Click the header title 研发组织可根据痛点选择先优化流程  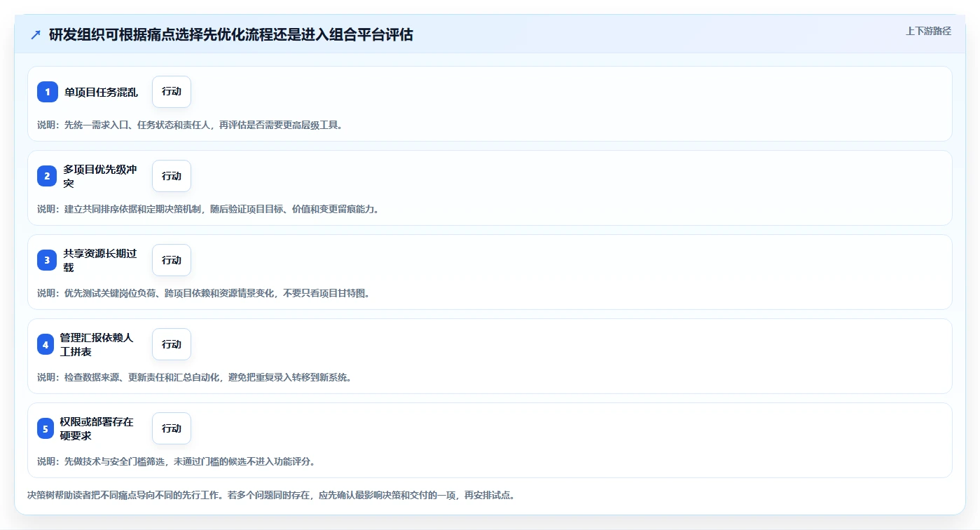click(x=231, y=34)
